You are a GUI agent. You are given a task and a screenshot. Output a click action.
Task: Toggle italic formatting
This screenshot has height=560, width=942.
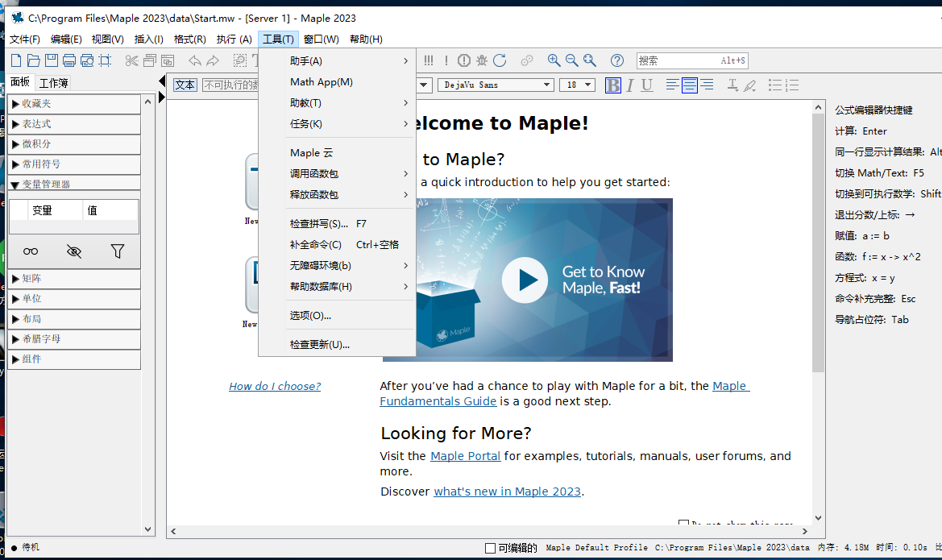point(629,85)
